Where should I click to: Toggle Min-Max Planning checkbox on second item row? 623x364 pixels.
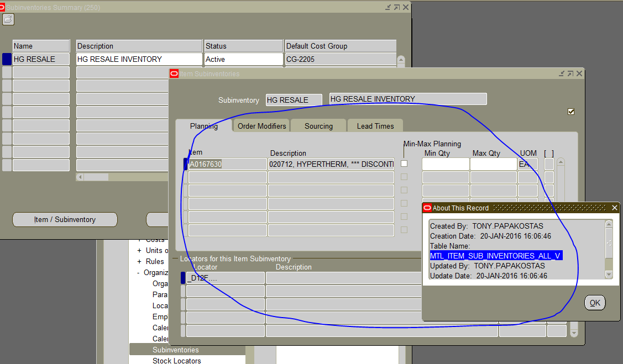click(x=404, y=177)
